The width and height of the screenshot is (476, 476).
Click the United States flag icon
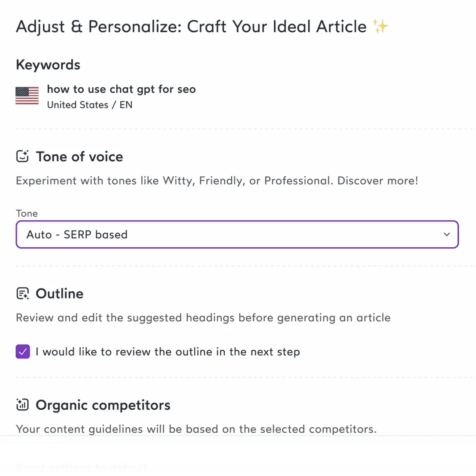[27, 96]
